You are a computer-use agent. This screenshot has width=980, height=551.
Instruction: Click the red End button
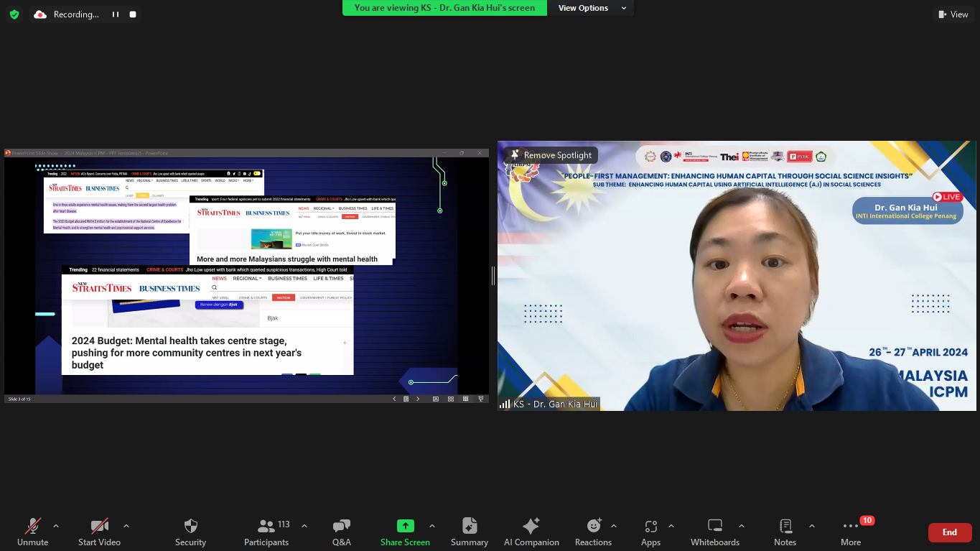[950, 532]
